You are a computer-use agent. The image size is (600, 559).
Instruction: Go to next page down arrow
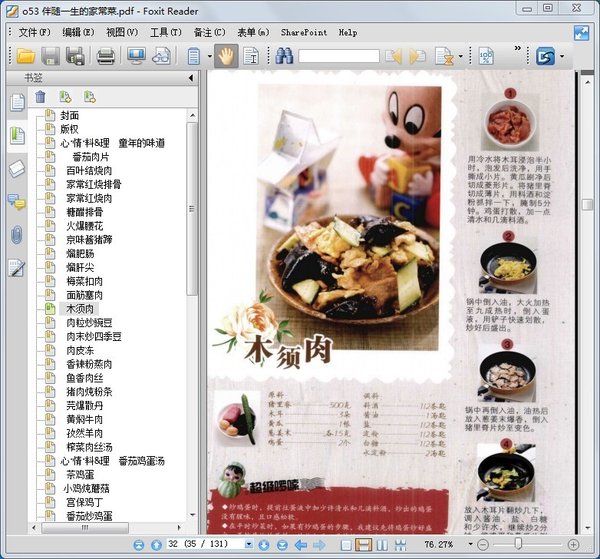(x=264, y=544)
